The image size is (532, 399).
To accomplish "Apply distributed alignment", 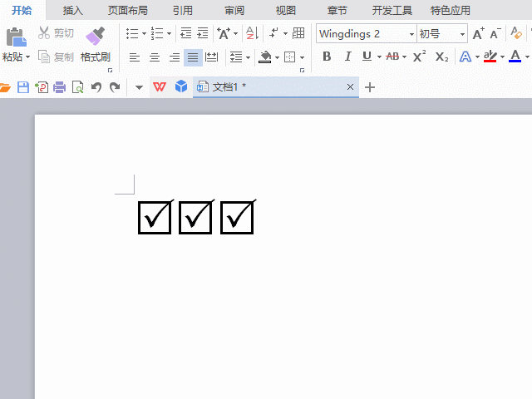I will coord(212,57).
